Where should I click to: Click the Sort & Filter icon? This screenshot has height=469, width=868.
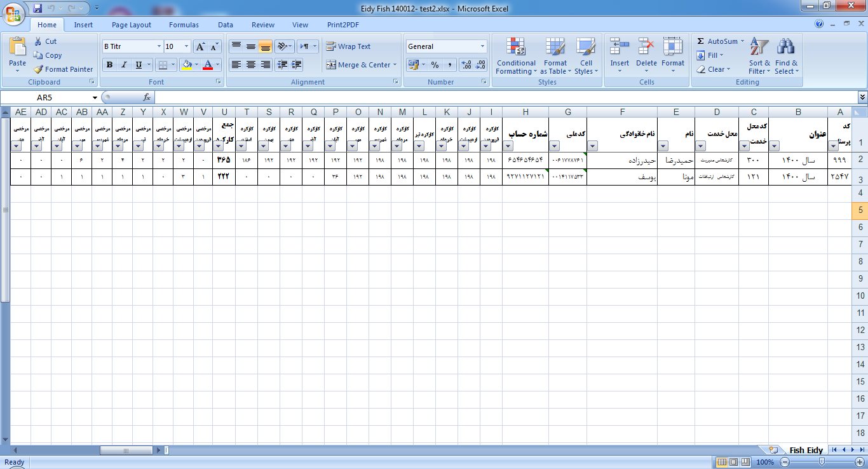coord(759,48)
